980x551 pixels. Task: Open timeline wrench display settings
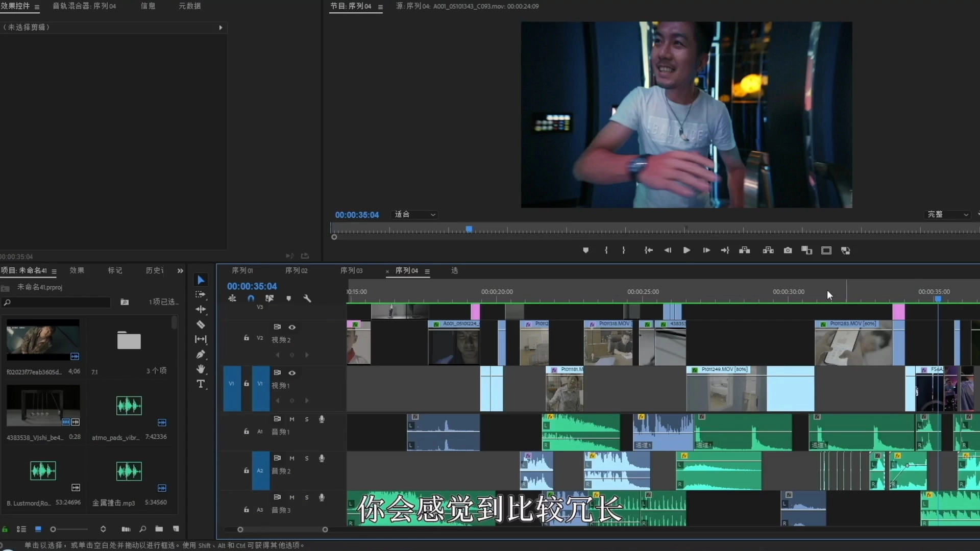pyautogui.click(x=307, y=298)
